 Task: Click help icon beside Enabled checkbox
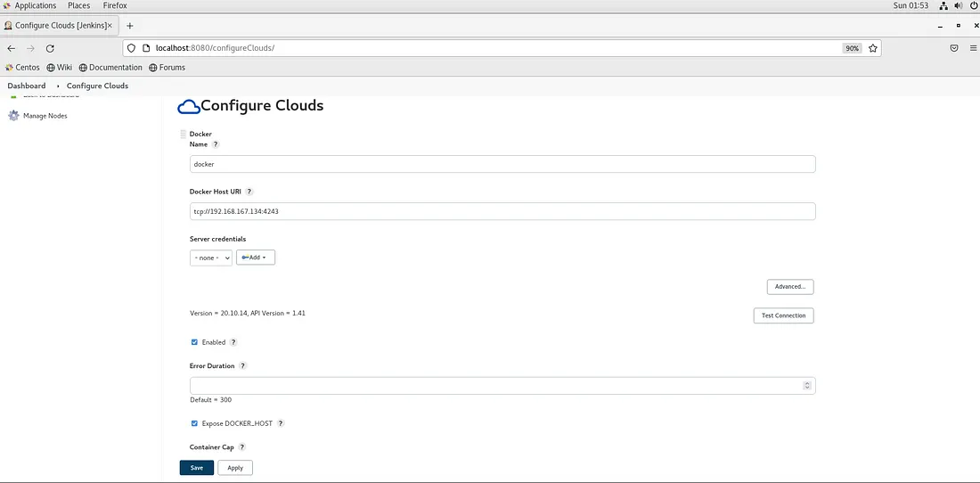click(233, 342)
